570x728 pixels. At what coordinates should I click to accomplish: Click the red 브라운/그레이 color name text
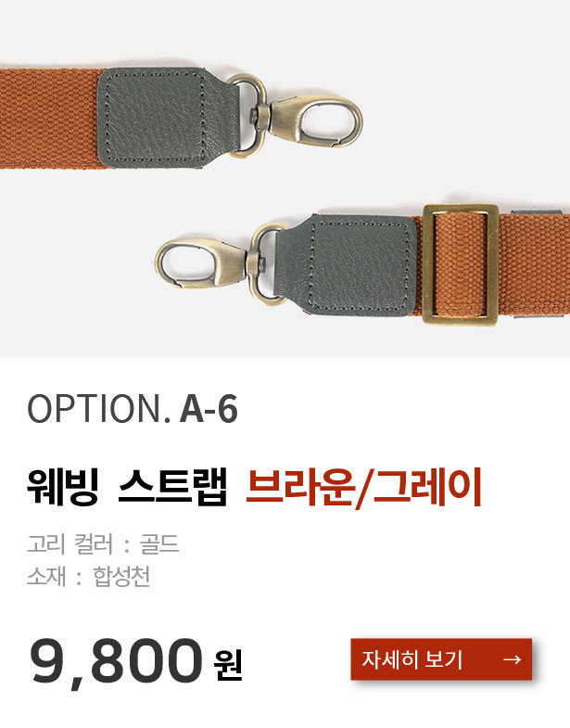click(x=363, y=486)
